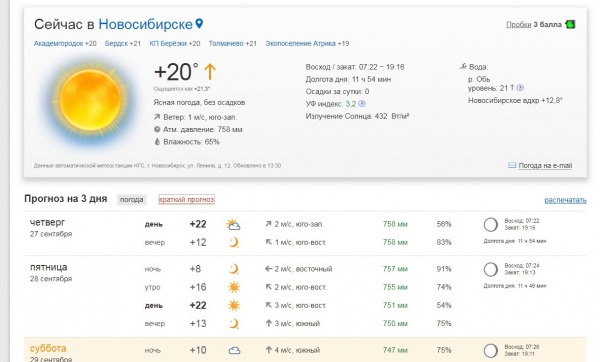
Task: Click the large sun weather icon
Action: [90, 100]
